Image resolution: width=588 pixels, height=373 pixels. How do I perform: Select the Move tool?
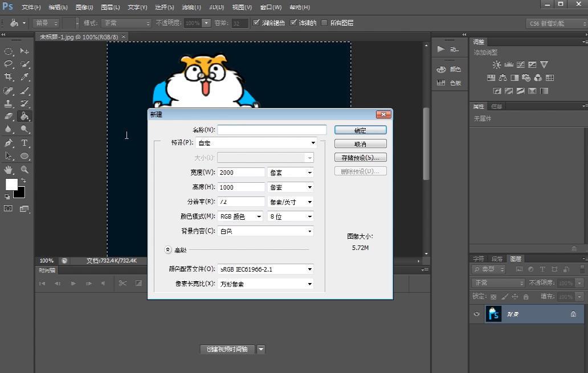tap(24, 51)
